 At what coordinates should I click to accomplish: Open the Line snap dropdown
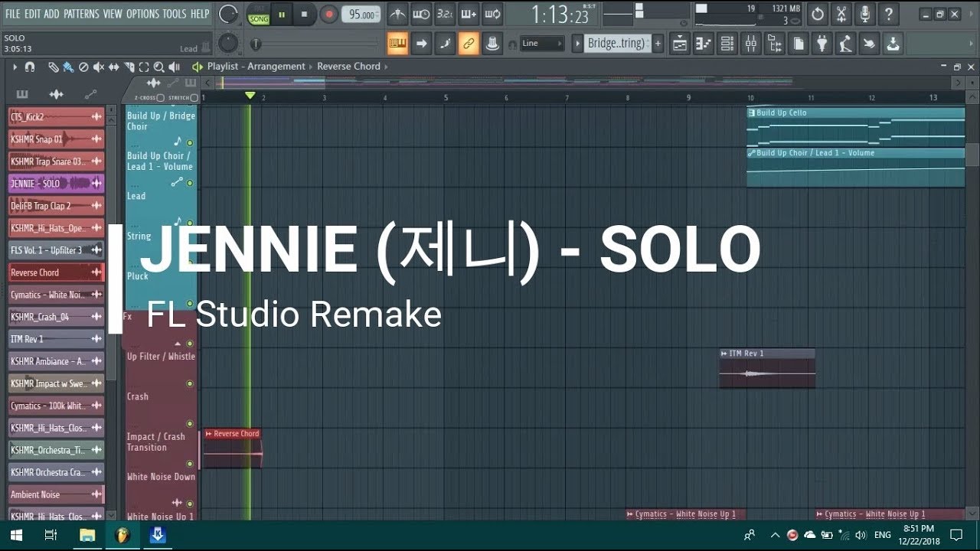point(542,44)
